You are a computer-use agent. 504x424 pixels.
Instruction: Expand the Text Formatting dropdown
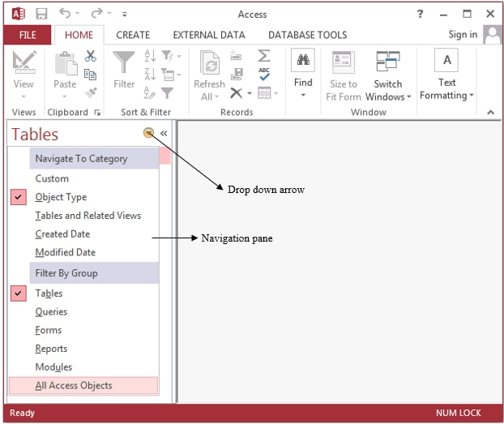point(446,75)
